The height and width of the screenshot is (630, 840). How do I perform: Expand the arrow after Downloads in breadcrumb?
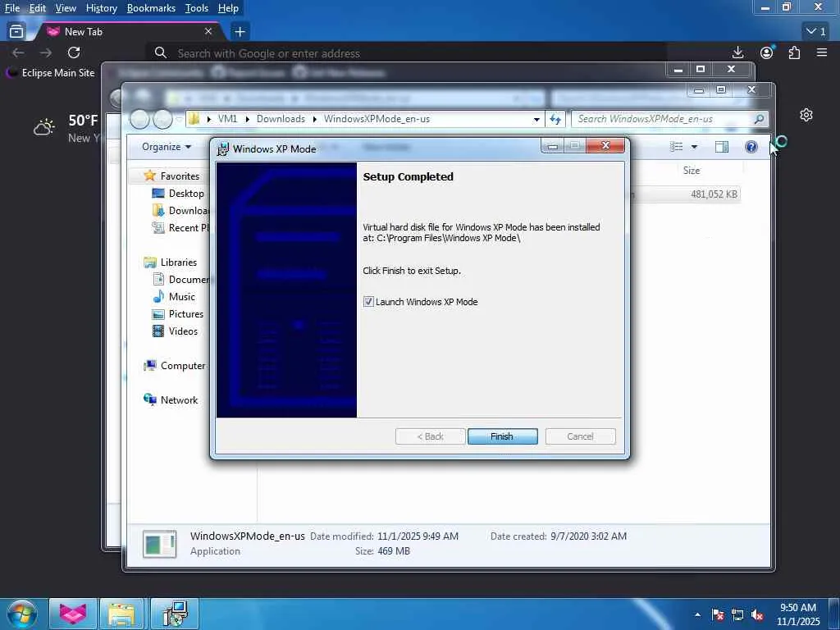[x=315, y=120]
